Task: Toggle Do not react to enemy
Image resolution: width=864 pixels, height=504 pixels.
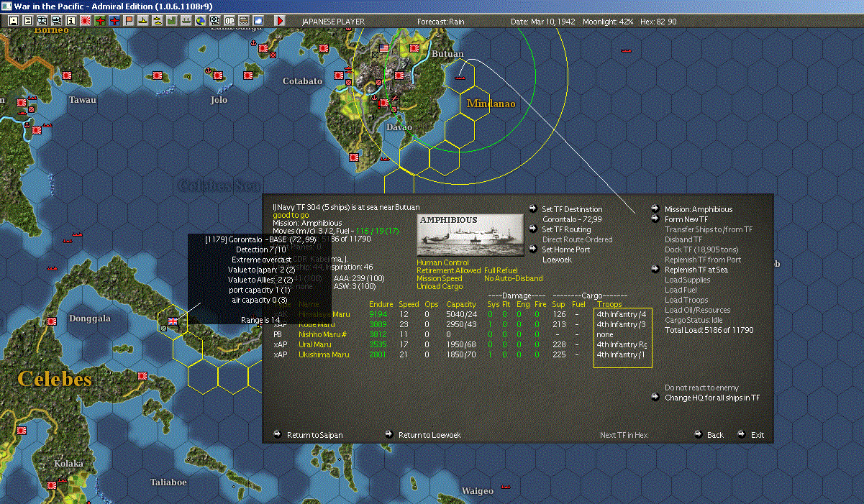Action: tap(701, 388)
